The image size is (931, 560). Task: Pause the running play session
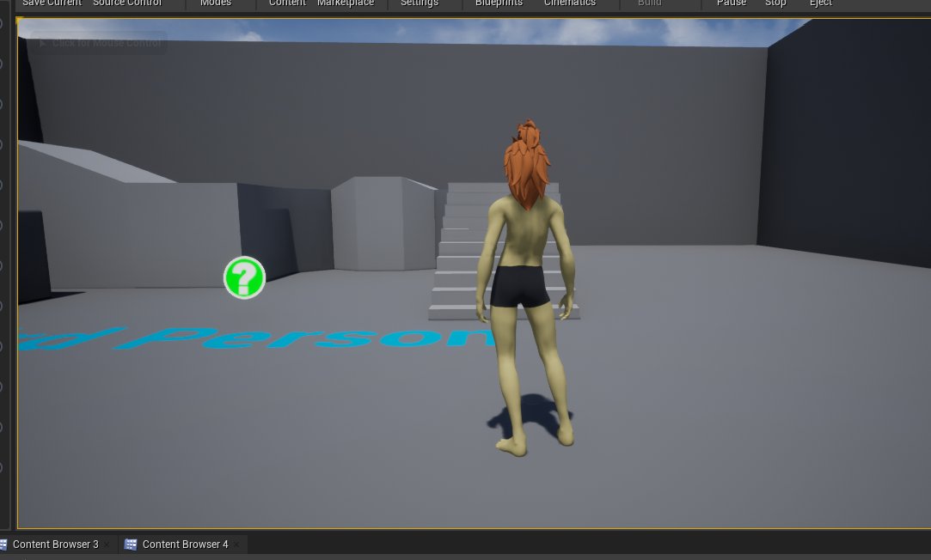732,3
